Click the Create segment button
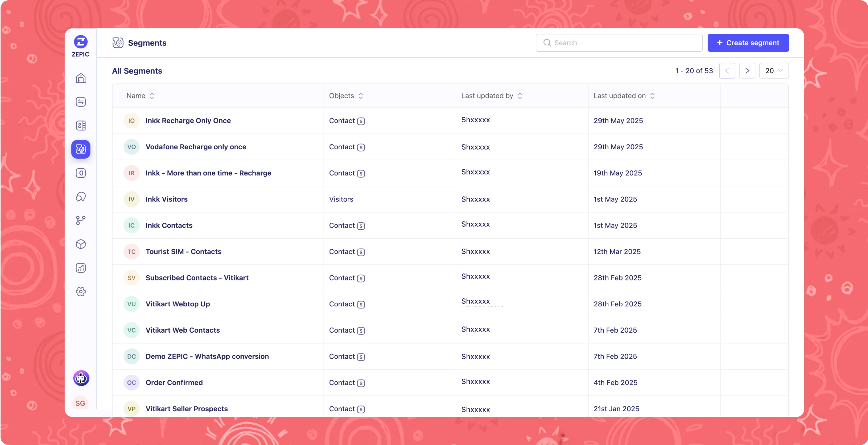This screenshot has width=868, height=445. 748,43
